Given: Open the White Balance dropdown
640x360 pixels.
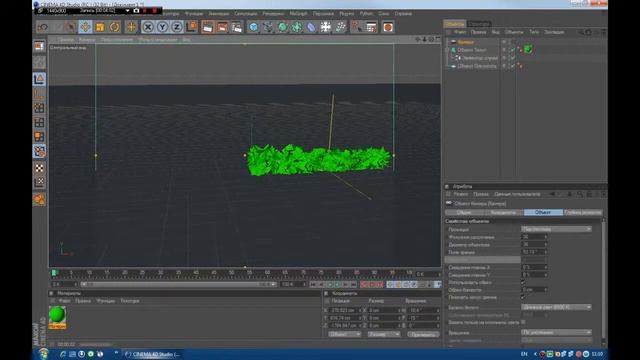Looking at the screenshot, I should coord(556,307).
